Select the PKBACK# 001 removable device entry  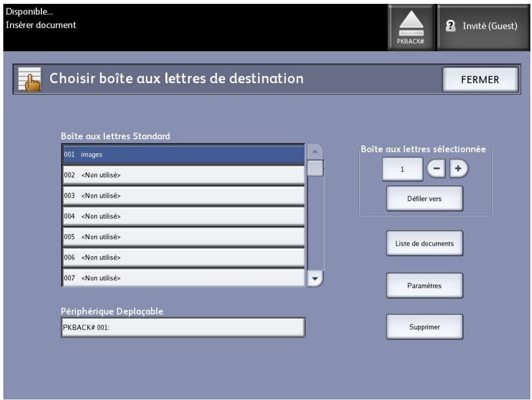pyautogui.click(x=182, y=325)
